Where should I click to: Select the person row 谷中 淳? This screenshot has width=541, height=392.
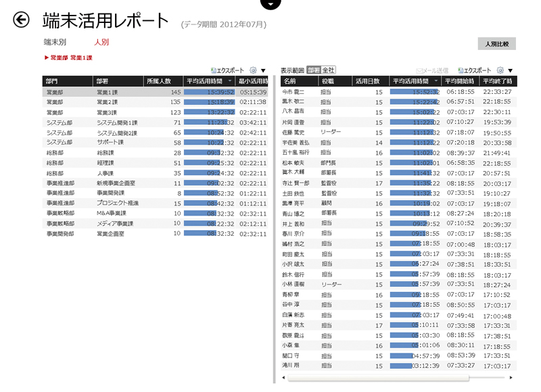pos(399,305)
